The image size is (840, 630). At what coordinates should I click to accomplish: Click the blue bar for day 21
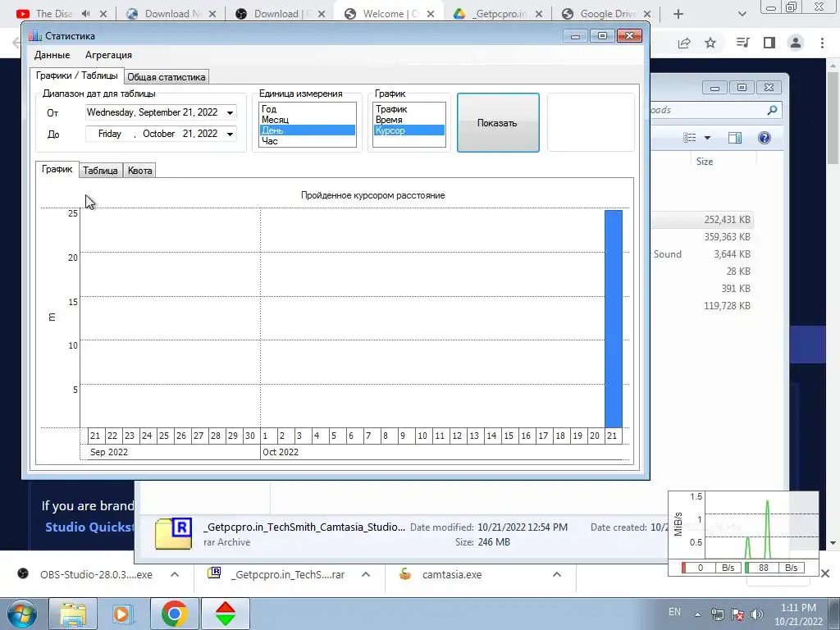[x=614, y=319]
